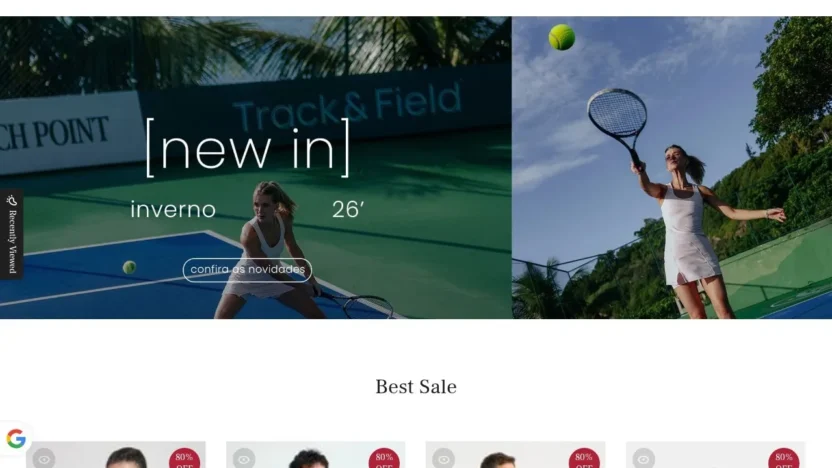Click the 'confira as novidades' button
The image size is (832, 468).
(x=247, y=270)
